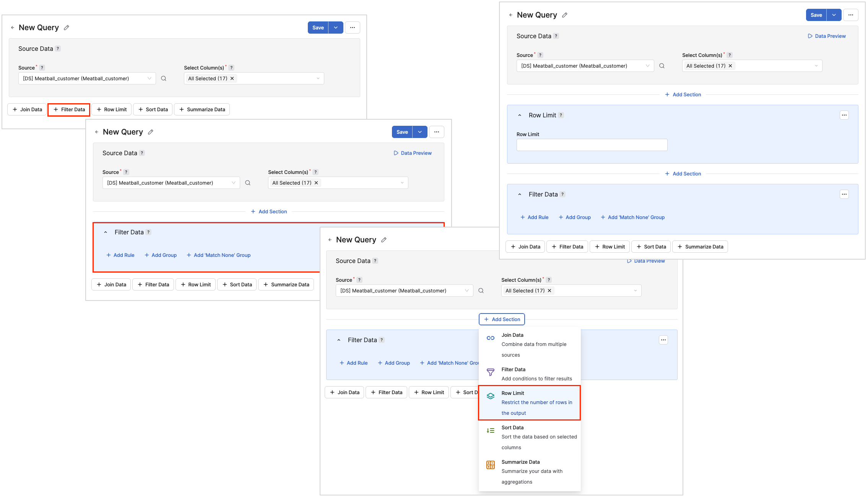Click search icon next to Source in top-right panel

click(x=662, y=66)
